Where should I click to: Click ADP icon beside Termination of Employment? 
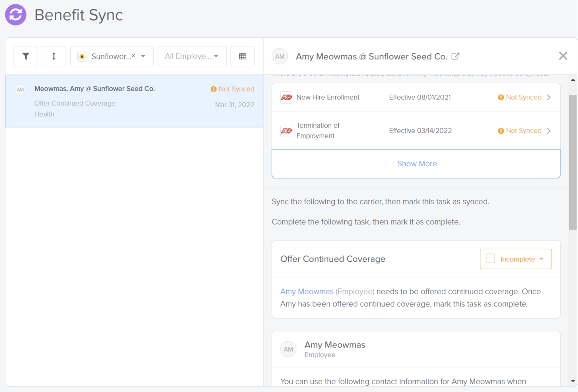tap(286, 131)
